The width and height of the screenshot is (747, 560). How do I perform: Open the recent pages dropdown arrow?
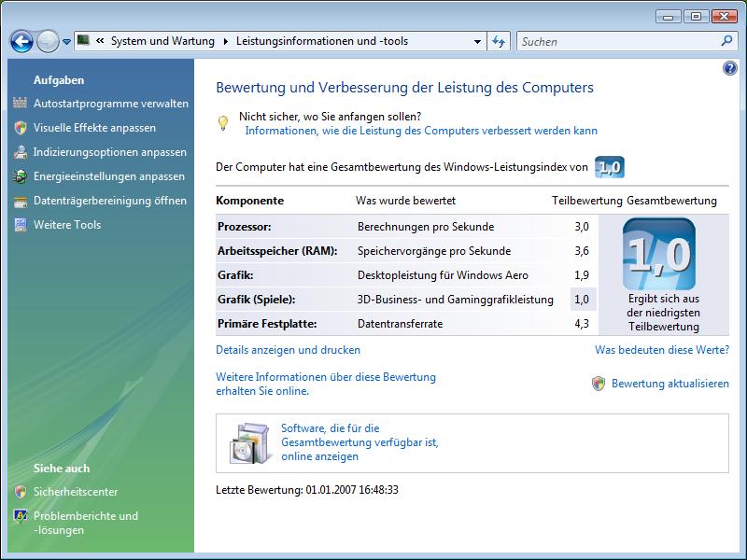pos(66,42)
